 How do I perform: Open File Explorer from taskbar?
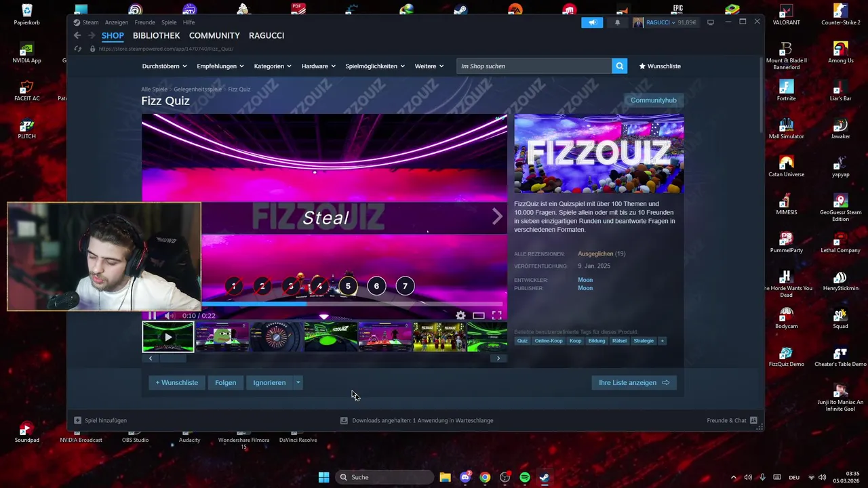(445, 477)
